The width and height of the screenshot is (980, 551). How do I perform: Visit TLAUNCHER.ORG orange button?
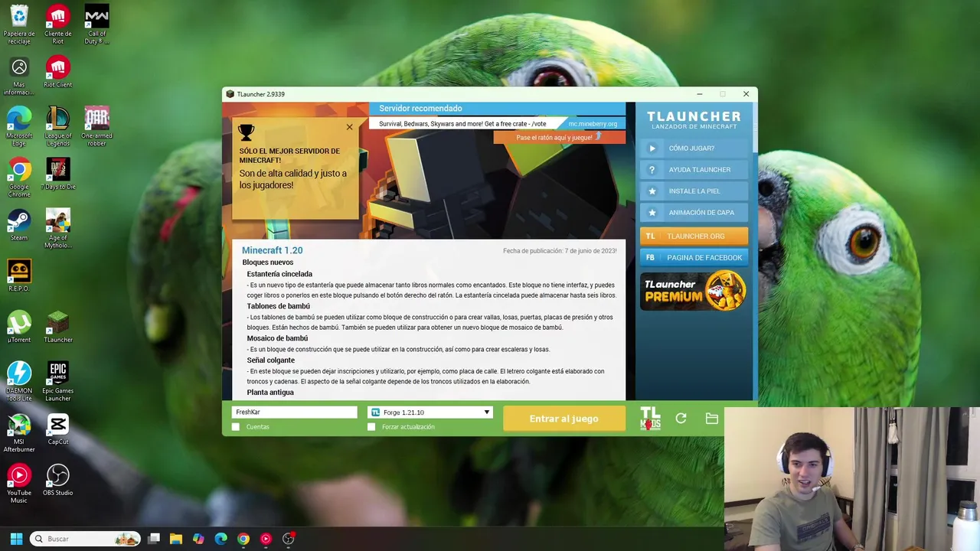(694, 236)
